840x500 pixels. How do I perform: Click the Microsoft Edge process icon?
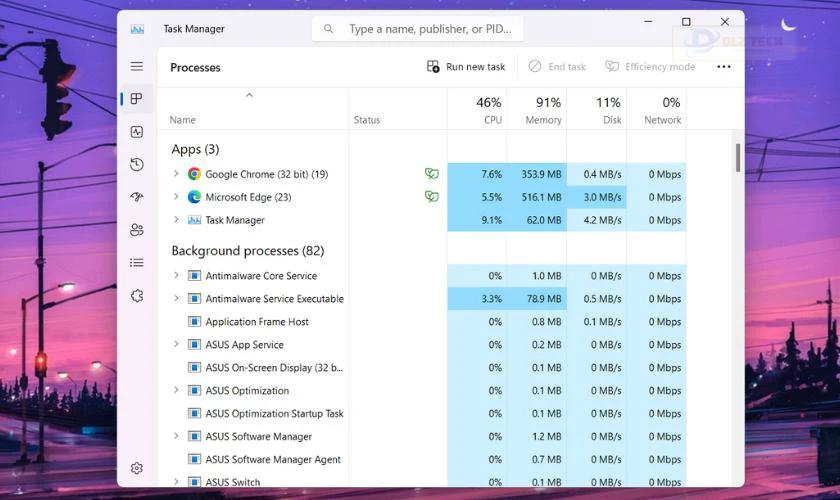pos(194,197)
